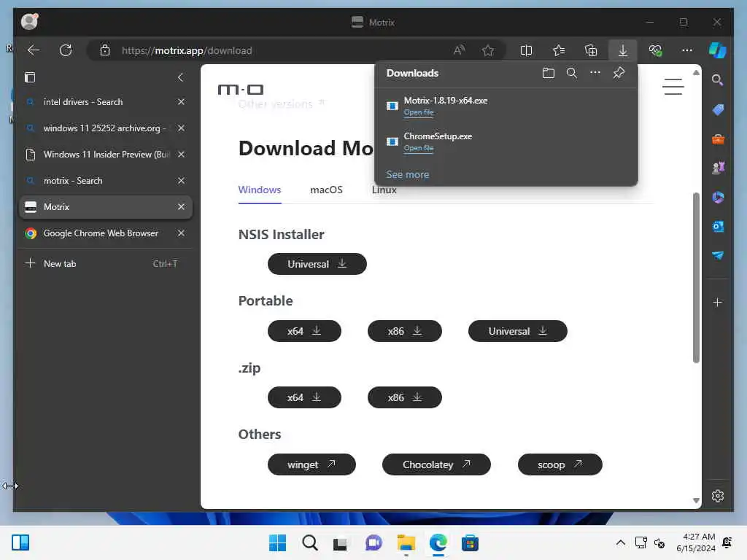
Task: Open the sidebar Outlook icon
Action: (x=718, y=226)
